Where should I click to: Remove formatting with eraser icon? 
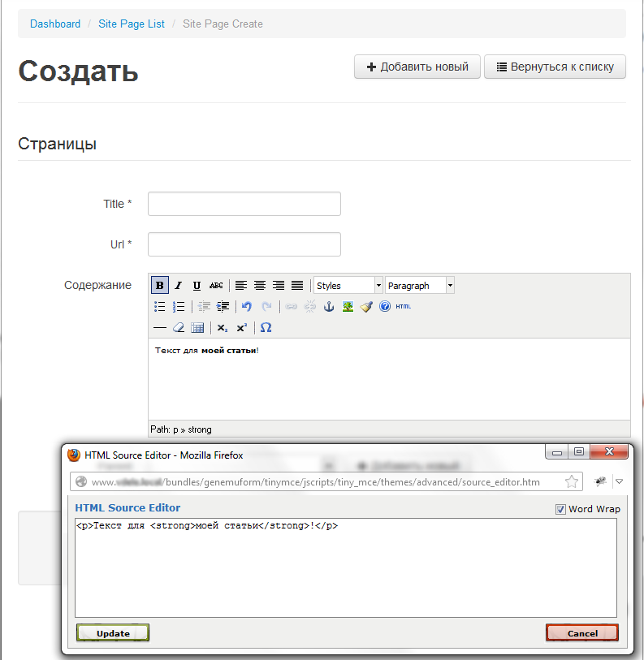pos(178,327)
